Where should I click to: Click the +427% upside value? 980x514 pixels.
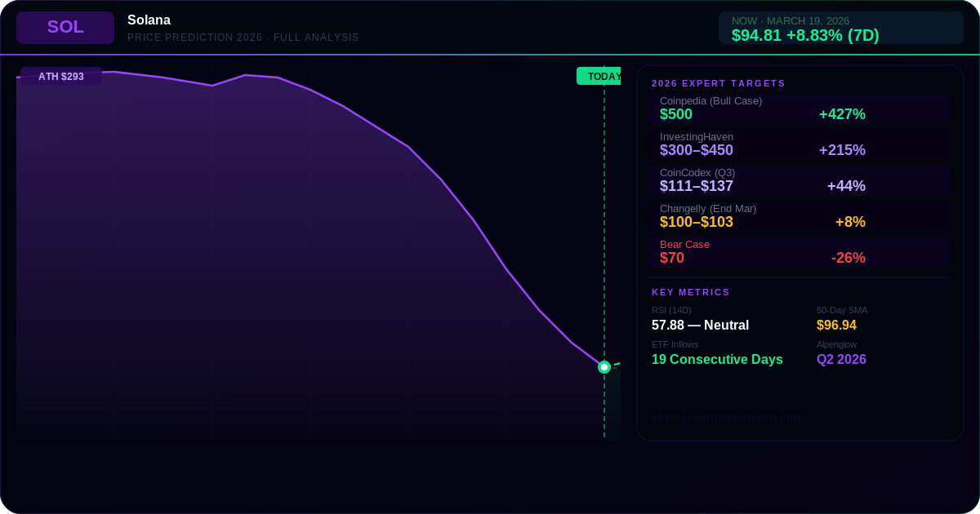pos(842,115)
